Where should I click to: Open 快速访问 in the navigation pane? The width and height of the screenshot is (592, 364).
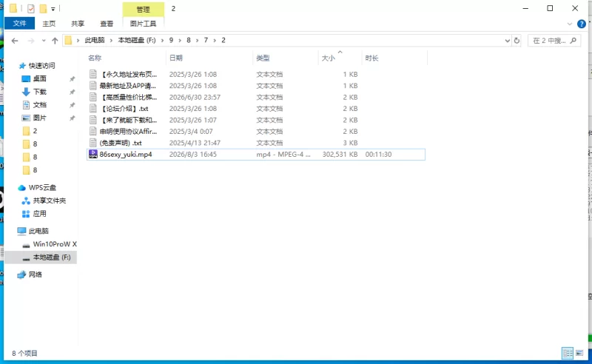pyautogui.click(x=42, y=66)
